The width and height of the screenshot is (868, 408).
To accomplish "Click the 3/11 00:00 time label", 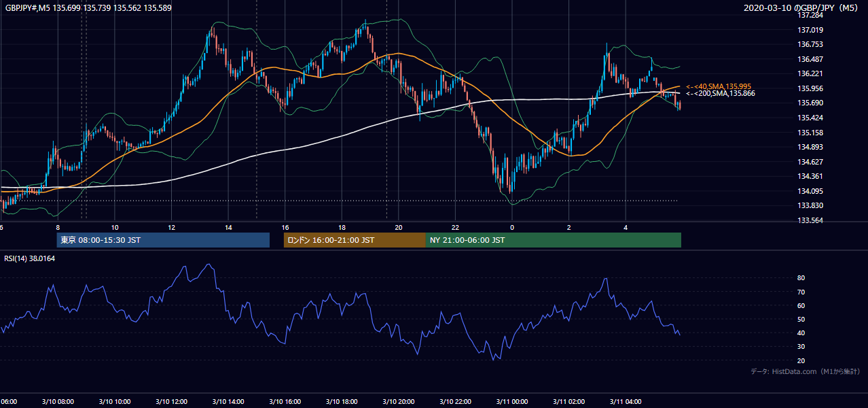I will [513, 402].
